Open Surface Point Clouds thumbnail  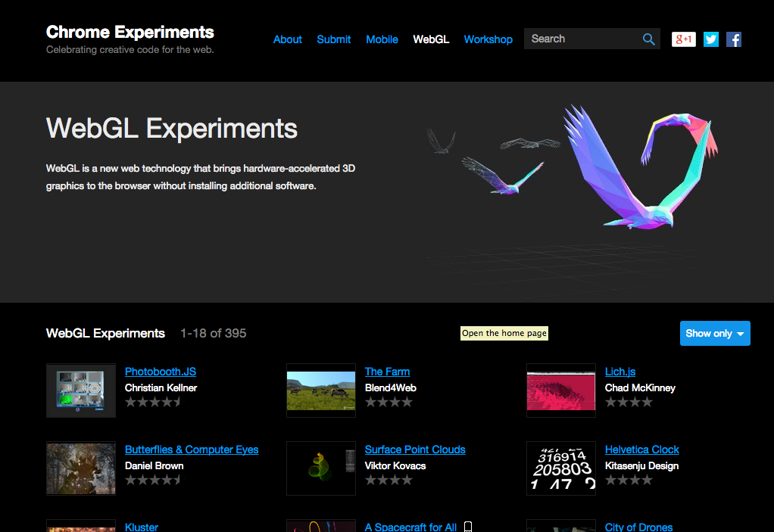click(x=321, y=468)
